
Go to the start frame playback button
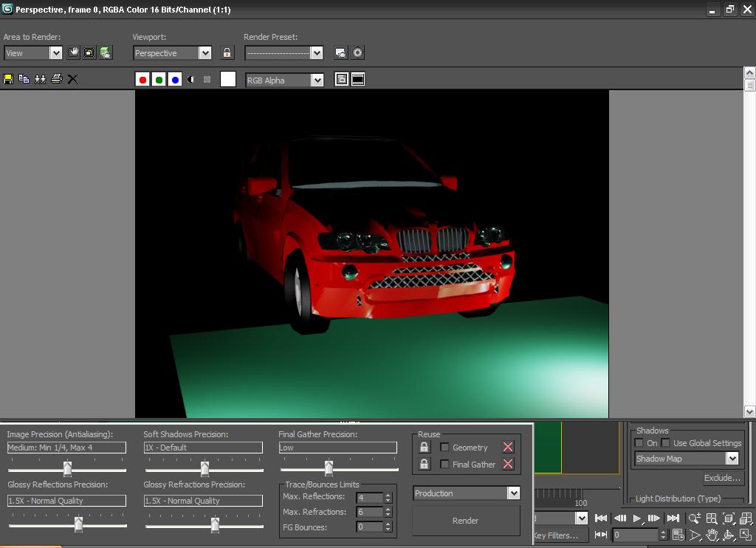pos(601,518)
